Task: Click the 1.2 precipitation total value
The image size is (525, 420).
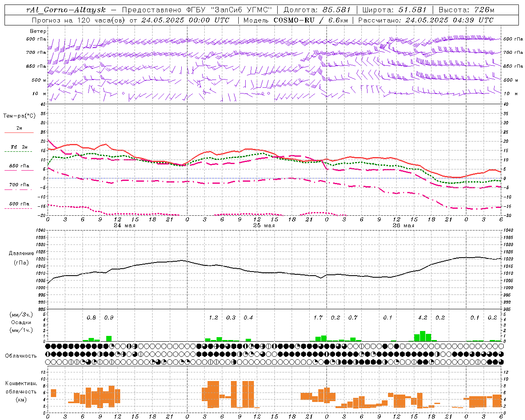Action: [213, 317]
